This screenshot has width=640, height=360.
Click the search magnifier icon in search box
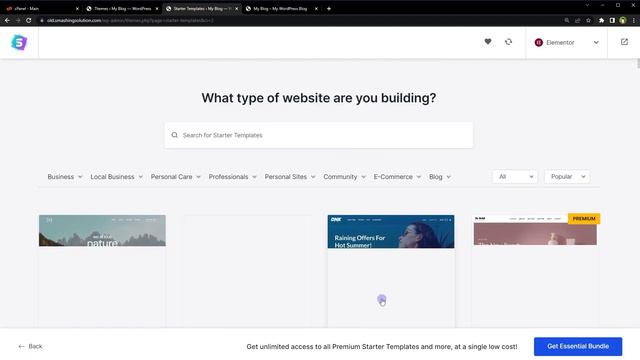point(175,135)
